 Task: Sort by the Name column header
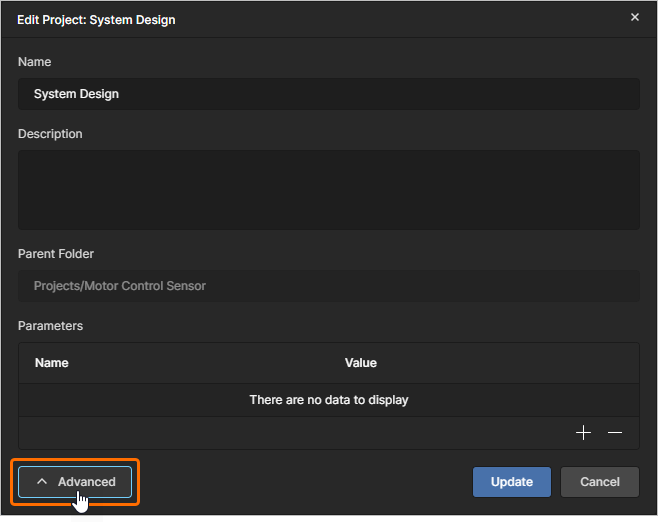52,363
